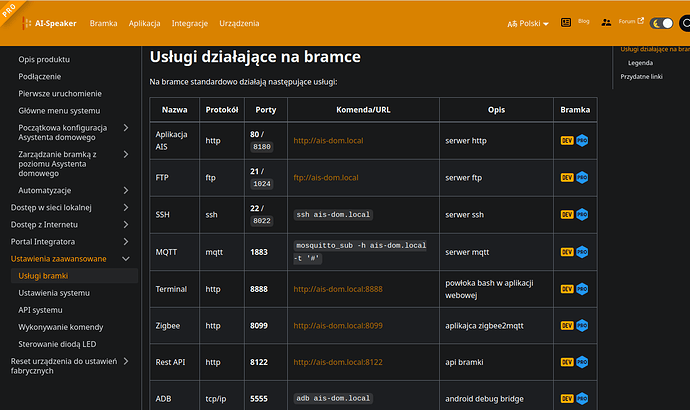Open the Urządzenia menu item
The height and width of the screenshot is (410, 690).
tap(239, 22)
